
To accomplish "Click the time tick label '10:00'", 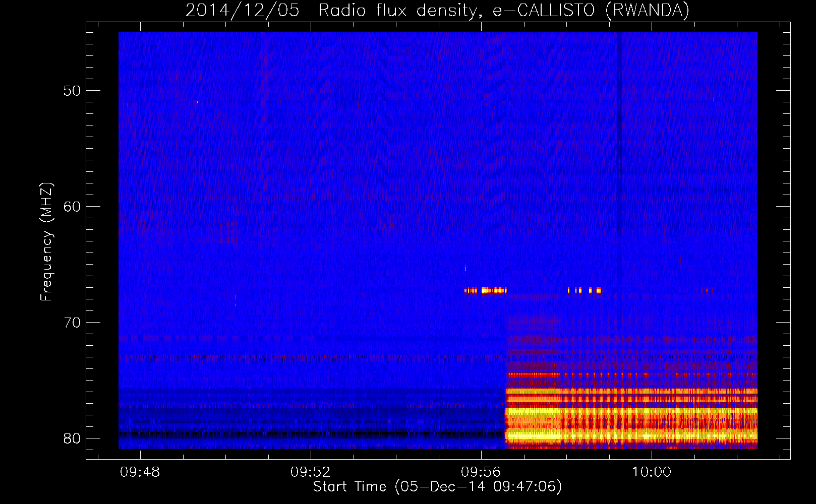I will [652, 472].
